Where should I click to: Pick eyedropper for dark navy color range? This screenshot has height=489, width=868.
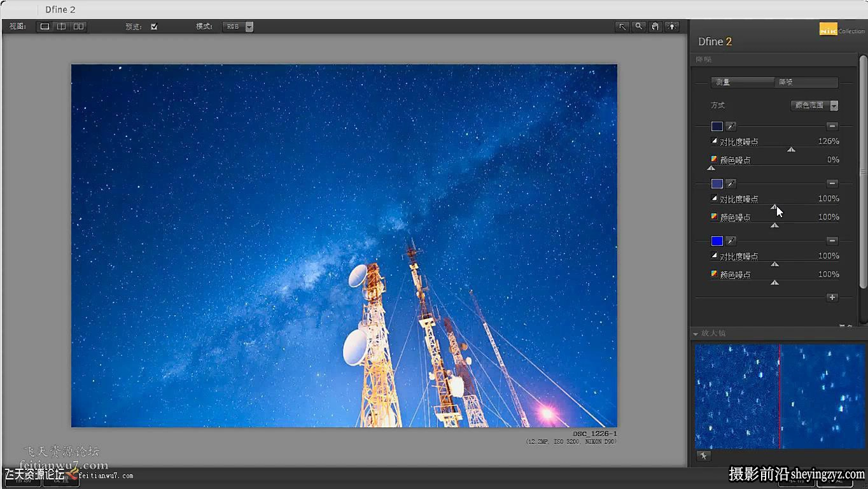coord(731,126)
